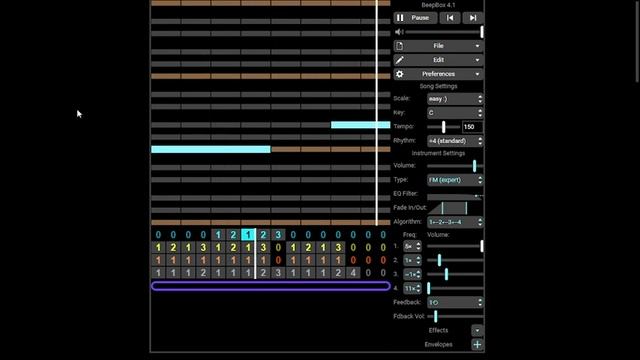The width and height of the screenshot is (640, 360).
Task: Add an envelope with the plus button
Action: pos(477,344)
